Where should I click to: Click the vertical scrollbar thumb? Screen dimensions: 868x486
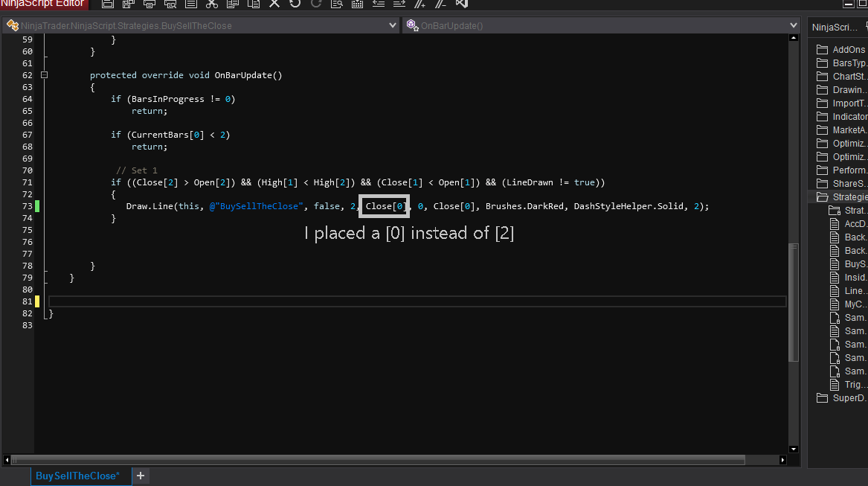(794, 302)
